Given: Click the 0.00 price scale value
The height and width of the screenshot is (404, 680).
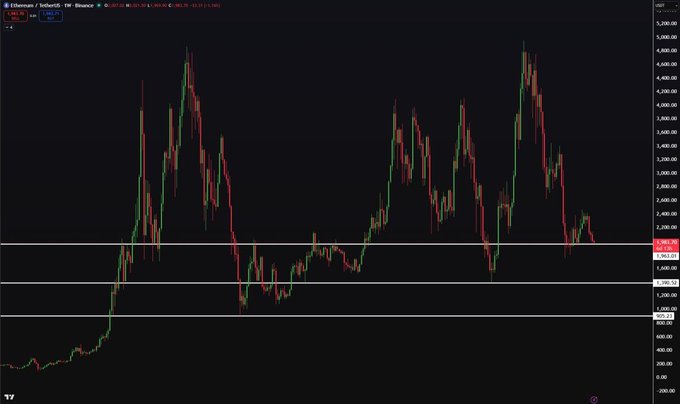Looking at the screenshot, I should pos(661,377).
